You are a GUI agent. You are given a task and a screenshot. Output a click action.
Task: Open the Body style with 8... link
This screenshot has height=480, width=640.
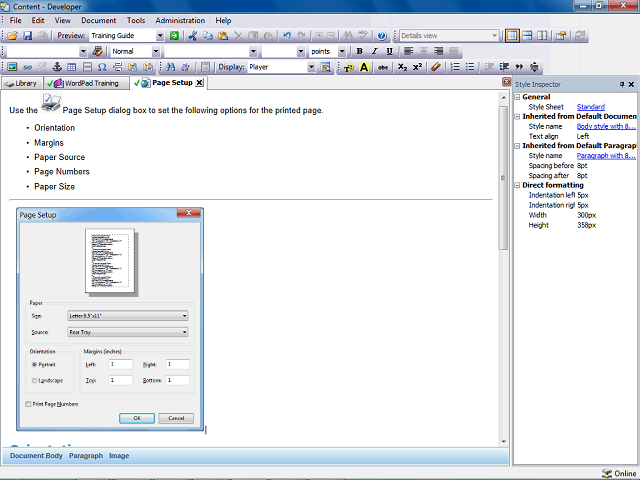606,127
